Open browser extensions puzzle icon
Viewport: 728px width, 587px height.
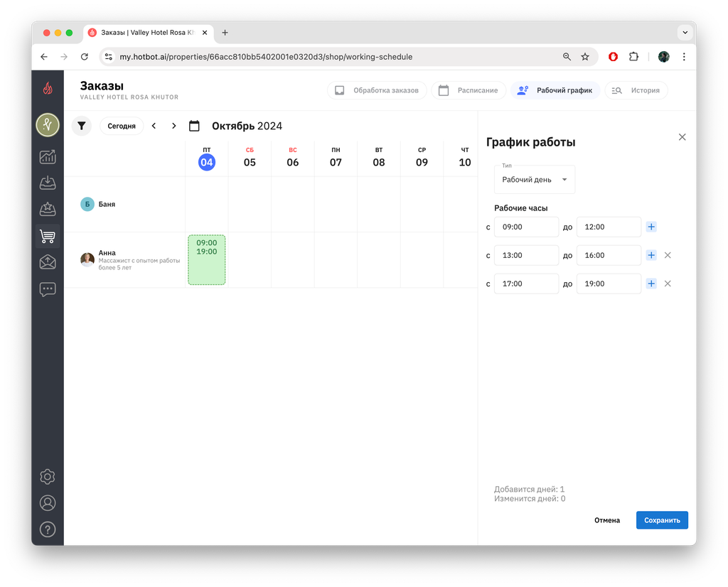coord(633,57)
